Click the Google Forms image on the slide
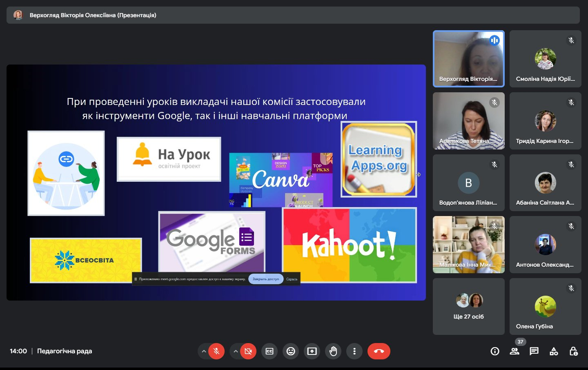Viewport: 588px width, 370px height. tap(212, 242)
